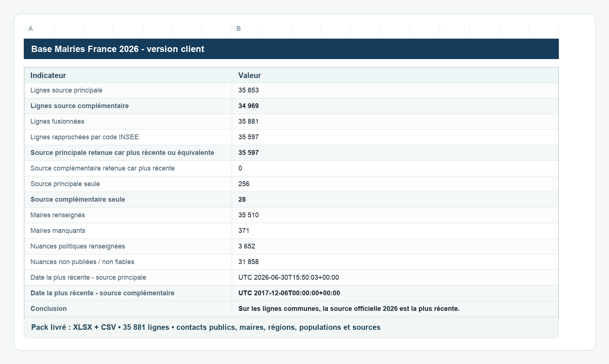Image resolution: width=609 pixels, height=364 pixels.
Task: Select column A header
Action: 128,29
